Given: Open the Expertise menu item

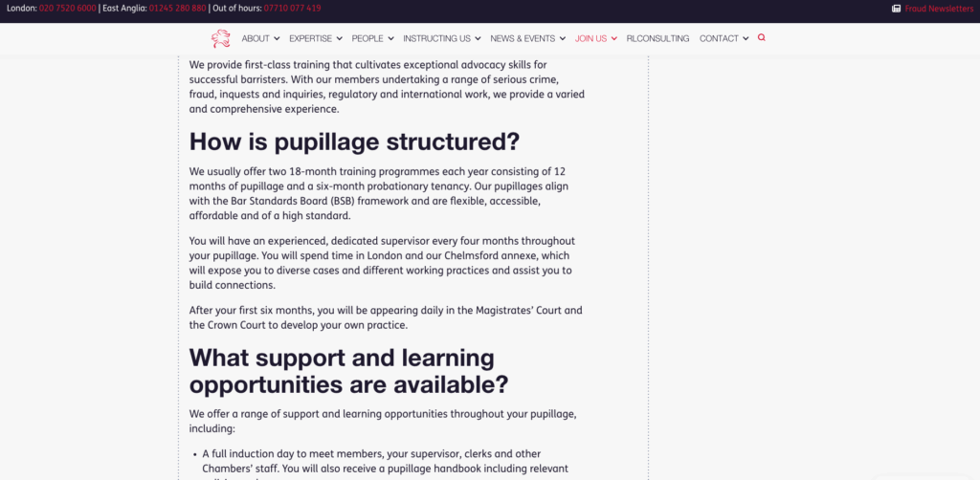Looking at the screenshot, I should coord(310,38).
